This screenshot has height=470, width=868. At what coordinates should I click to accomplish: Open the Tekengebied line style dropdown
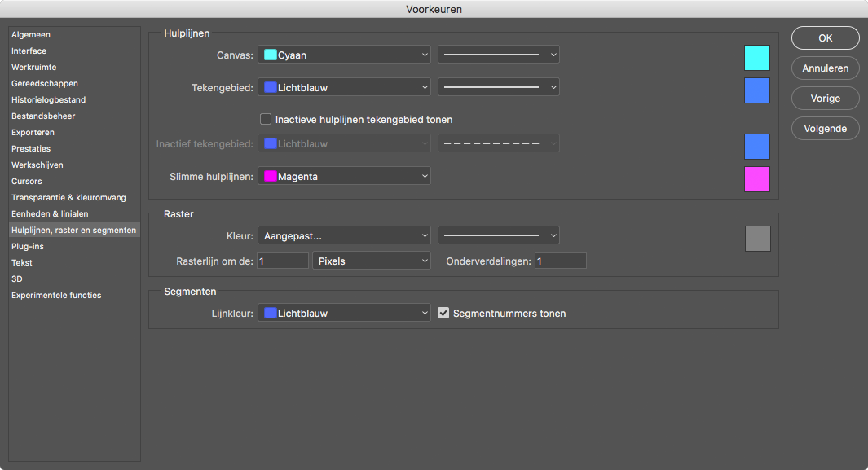(499, 87)
